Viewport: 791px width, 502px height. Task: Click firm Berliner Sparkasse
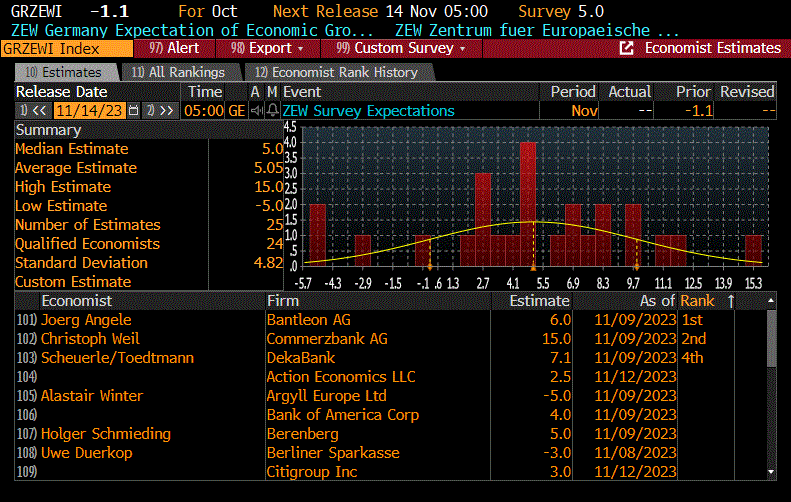(333, 453)
